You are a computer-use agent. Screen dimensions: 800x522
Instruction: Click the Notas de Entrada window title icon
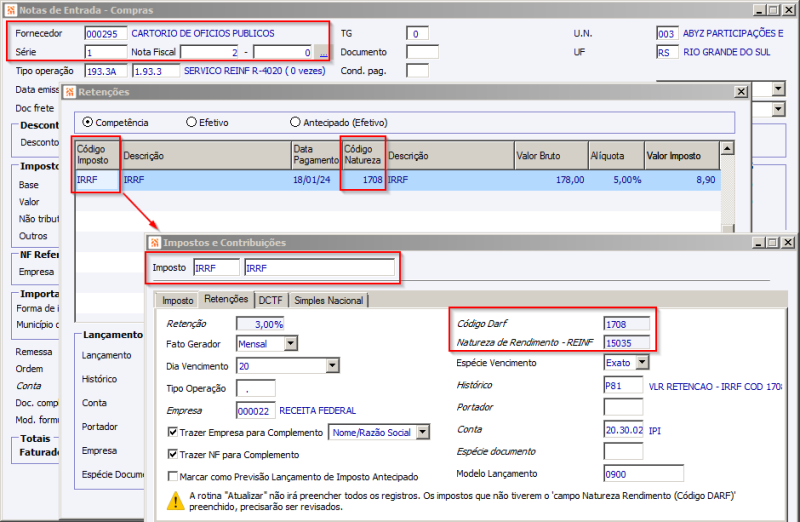tap(11, 10)
